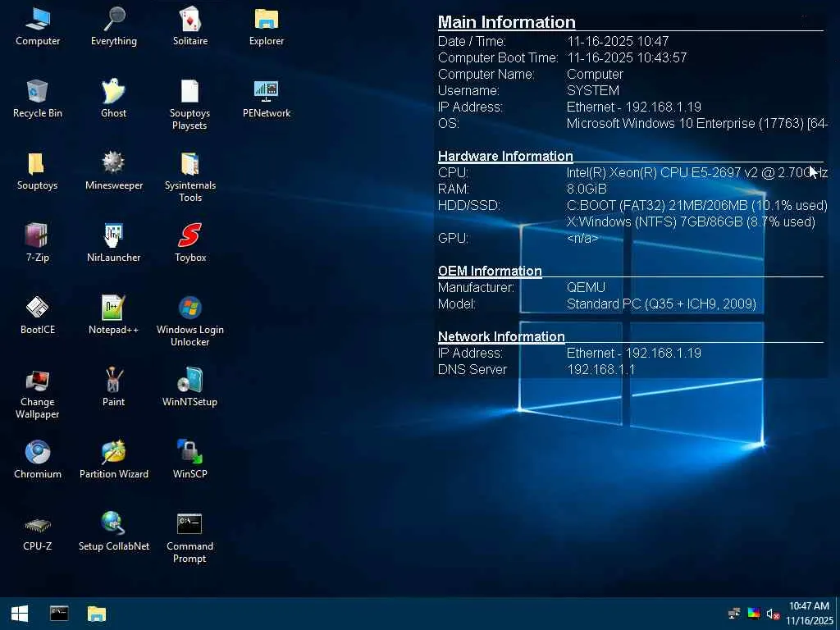The height and width of the screenshot is (630, 840).
Task: Click the Username value SYSTEM
Action: point(593,90)
